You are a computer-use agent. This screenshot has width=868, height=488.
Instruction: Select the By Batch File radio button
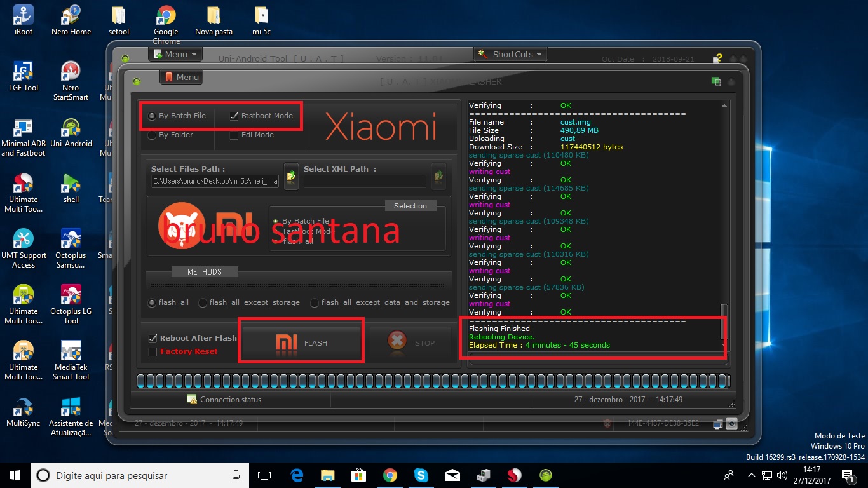[151, 116]
